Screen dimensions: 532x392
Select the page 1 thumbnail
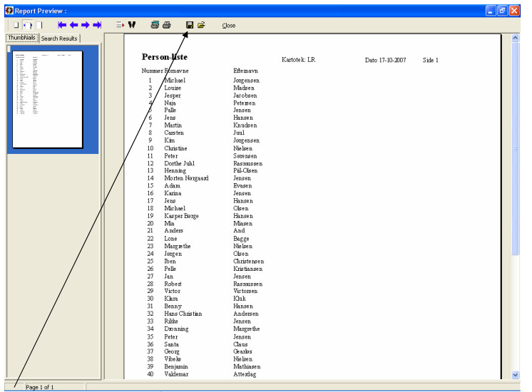(x=48, y=99)
